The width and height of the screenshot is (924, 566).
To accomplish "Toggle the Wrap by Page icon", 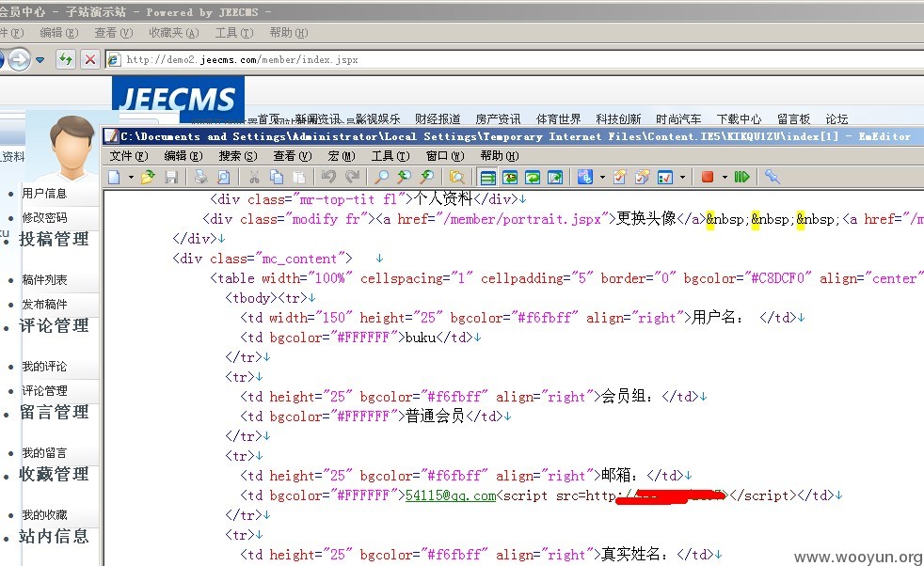I will pyautogui.click(x=555, y=178).
